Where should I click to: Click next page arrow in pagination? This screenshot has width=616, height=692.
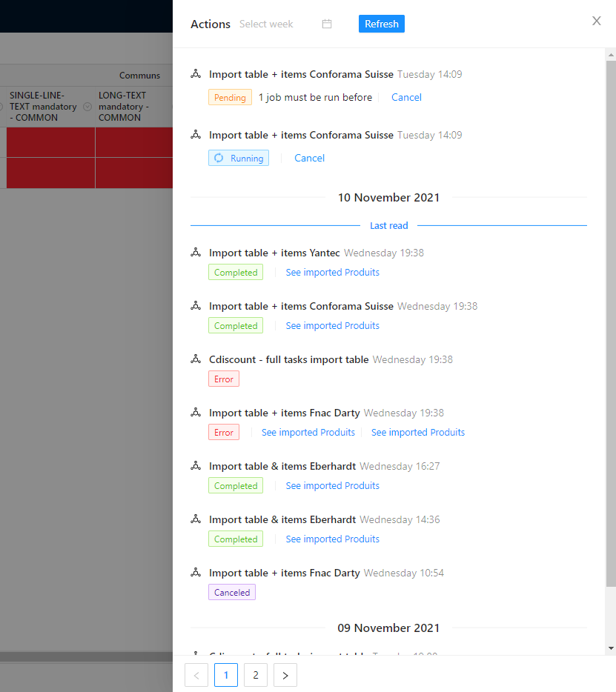click(285, 675)
